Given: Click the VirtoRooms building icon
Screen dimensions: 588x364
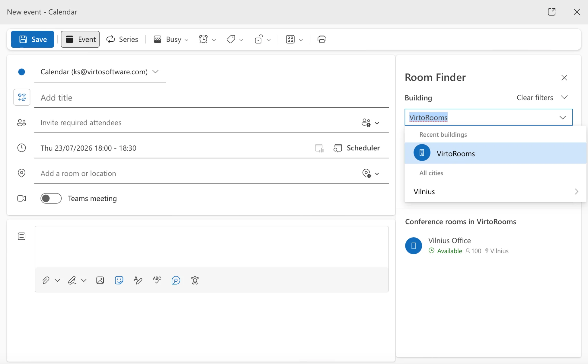Looking at the screenshot, I should click(422, 153).
